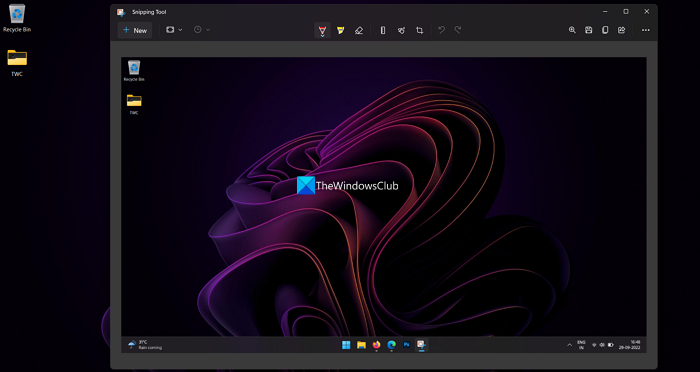This screenshot has height=372, width=700.
Task: Select the Recycle Bin desktop icon behind the window
Action: pyautogui.click(x=17, y=18)
